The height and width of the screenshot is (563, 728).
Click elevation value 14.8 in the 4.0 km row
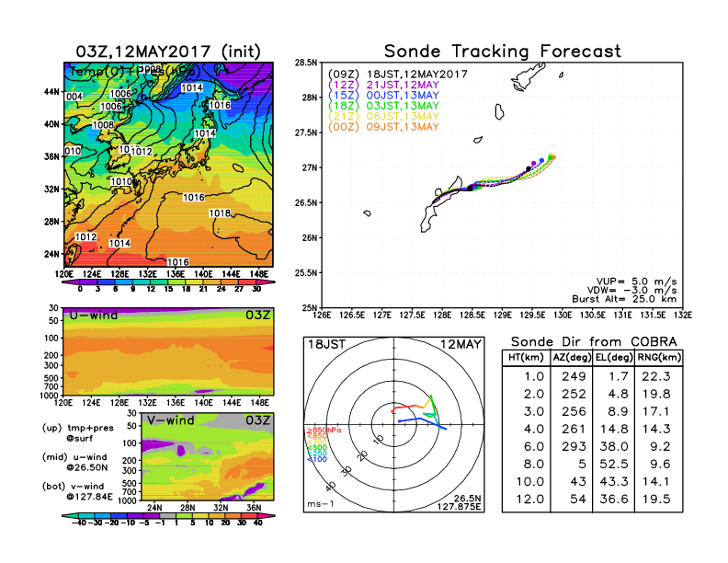[614, 430]
